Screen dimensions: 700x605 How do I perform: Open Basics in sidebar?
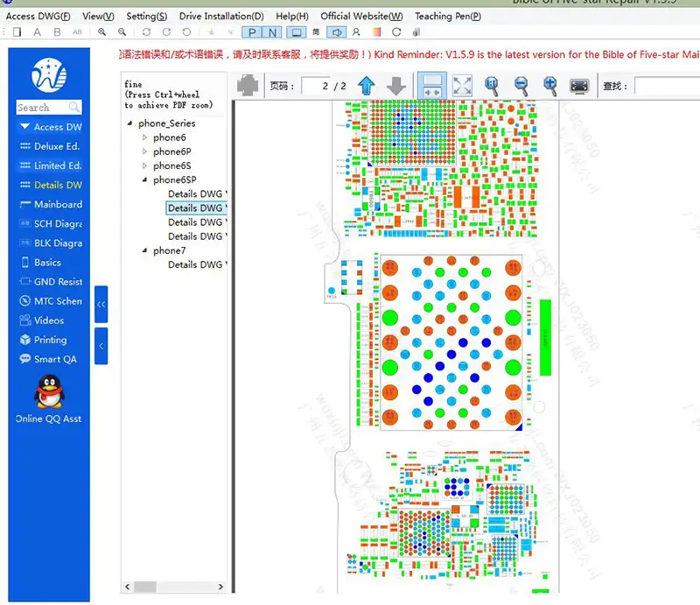tap(41, 263)
